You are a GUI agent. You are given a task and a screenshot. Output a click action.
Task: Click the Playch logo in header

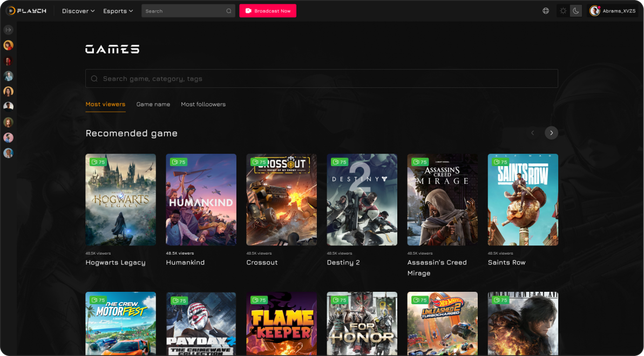coord(26,11)
